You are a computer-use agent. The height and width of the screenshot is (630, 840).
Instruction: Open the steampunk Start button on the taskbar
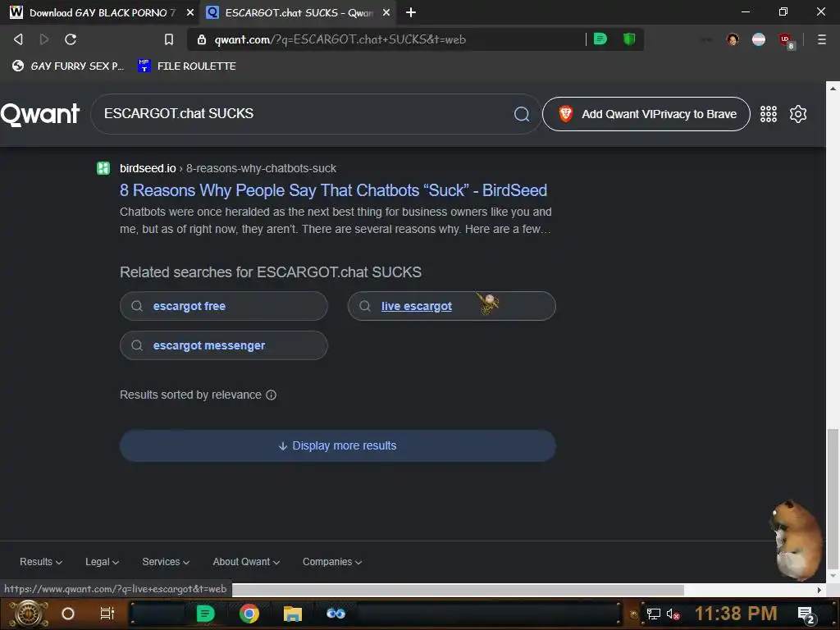tap(29, 614)
